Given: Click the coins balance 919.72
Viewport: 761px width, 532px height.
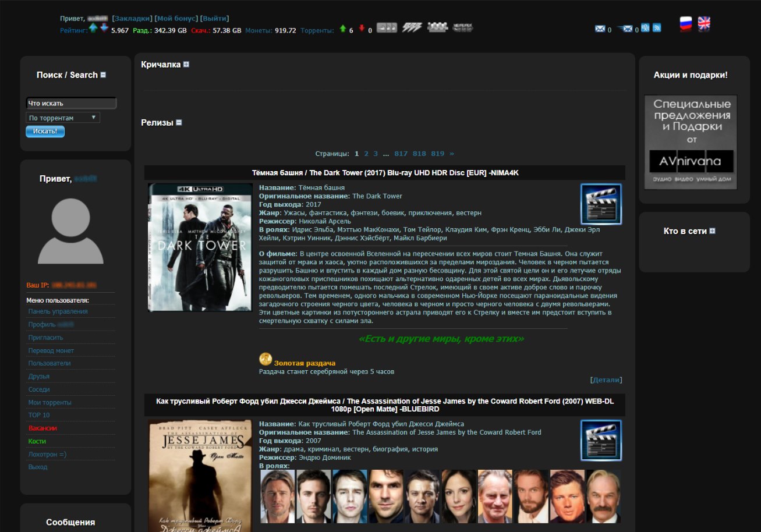Looking at the screenshot, I should point(285,30).
